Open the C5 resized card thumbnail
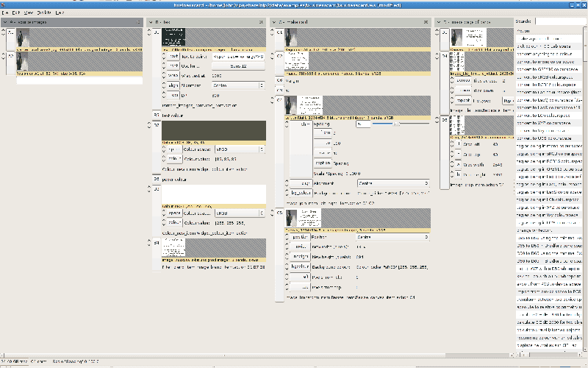Viewport: 588px width, 368px height. [304, 217]
